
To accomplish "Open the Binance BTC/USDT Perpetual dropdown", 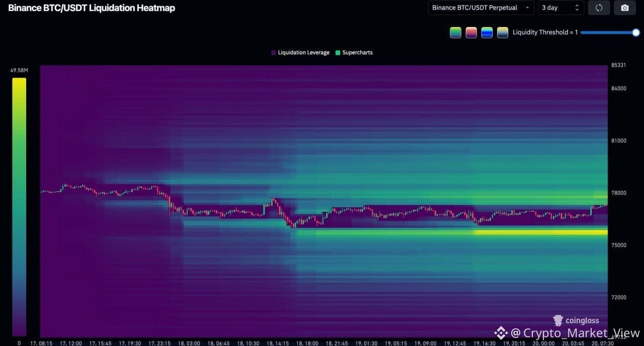I will (481, 8).
